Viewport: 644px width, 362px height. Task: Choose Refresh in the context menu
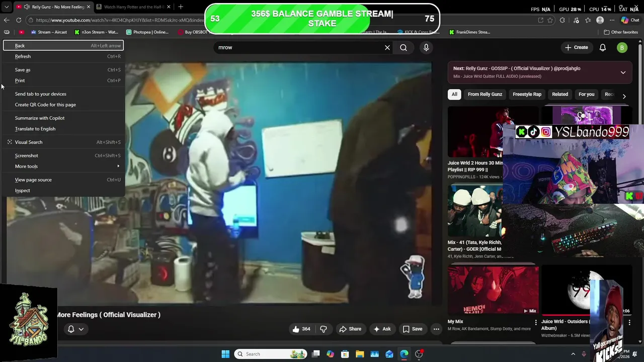coord(63,56)
